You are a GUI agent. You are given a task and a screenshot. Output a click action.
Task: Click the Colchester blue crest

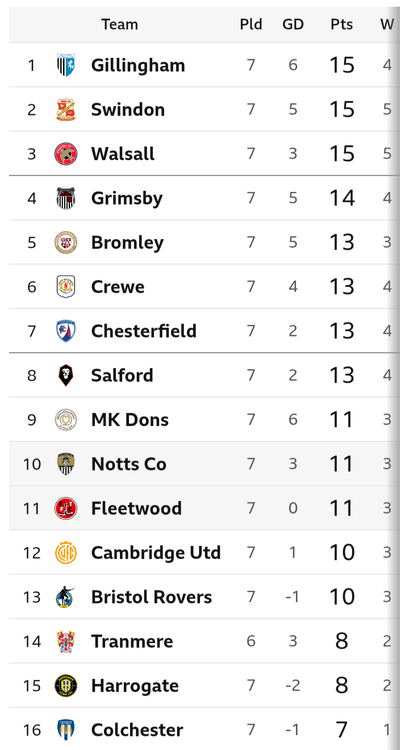pos(66,730)
